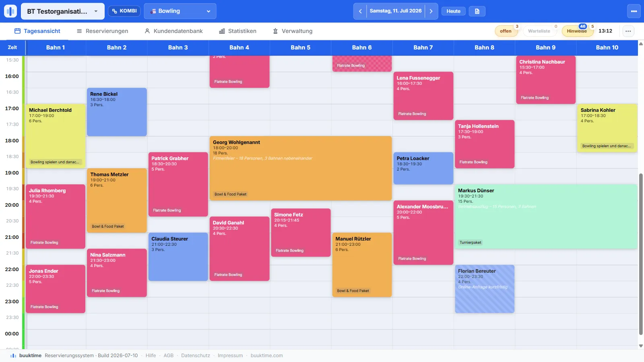Select Claudia Steurer booking on Bahn 3
The height and width of the screenshot is (362, 644).
(x=178, y=257)
